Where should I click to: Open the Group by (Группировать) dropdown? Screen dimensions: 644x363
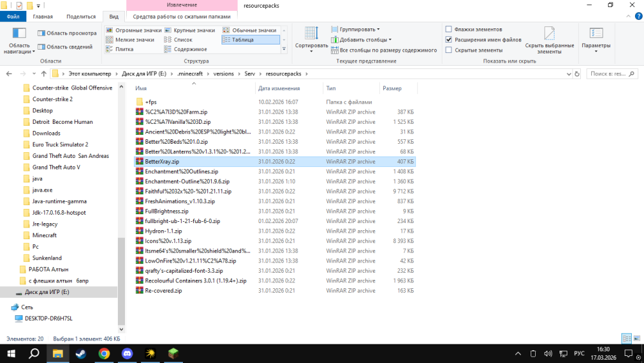[x=355, y=30]
